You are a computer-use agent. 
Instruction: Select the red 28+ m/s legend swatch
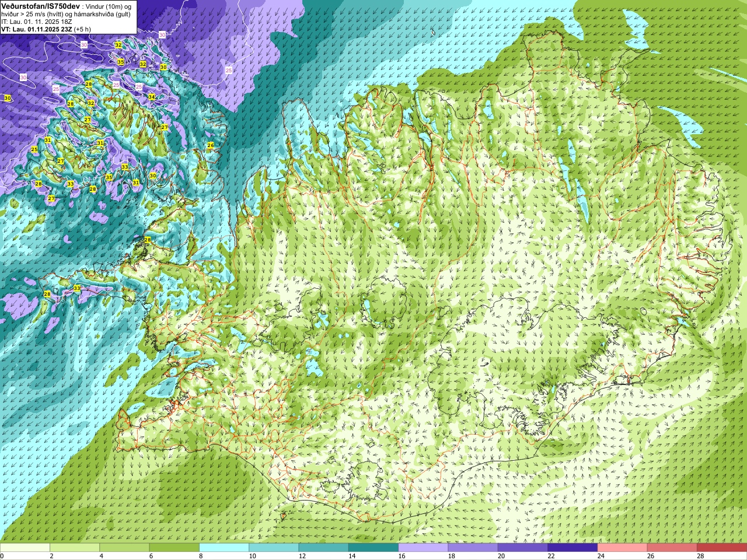click(x=722, y=548)
